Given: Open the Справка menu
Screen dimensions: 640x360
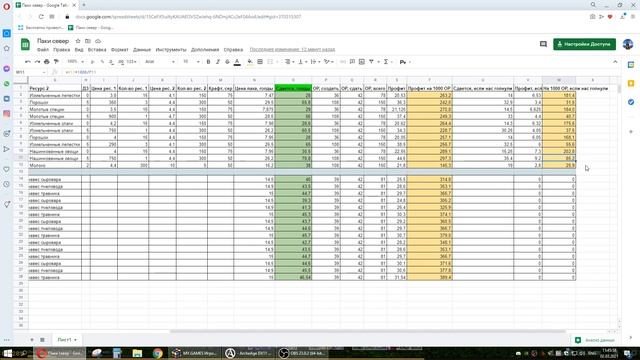Looking at the screenshot, I should click(233, 49).
